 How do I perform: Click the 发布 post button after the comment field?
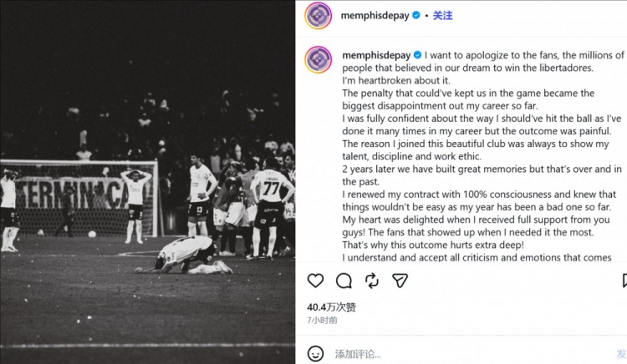click(x=622, y=354)
